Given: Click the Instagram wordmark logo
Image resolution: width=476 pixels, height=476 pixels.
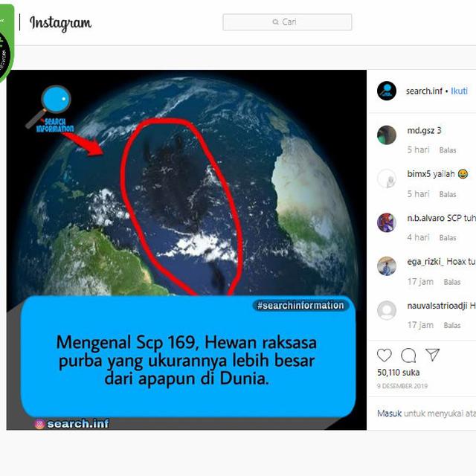Looking at the screenshot, I should point(60,23).
